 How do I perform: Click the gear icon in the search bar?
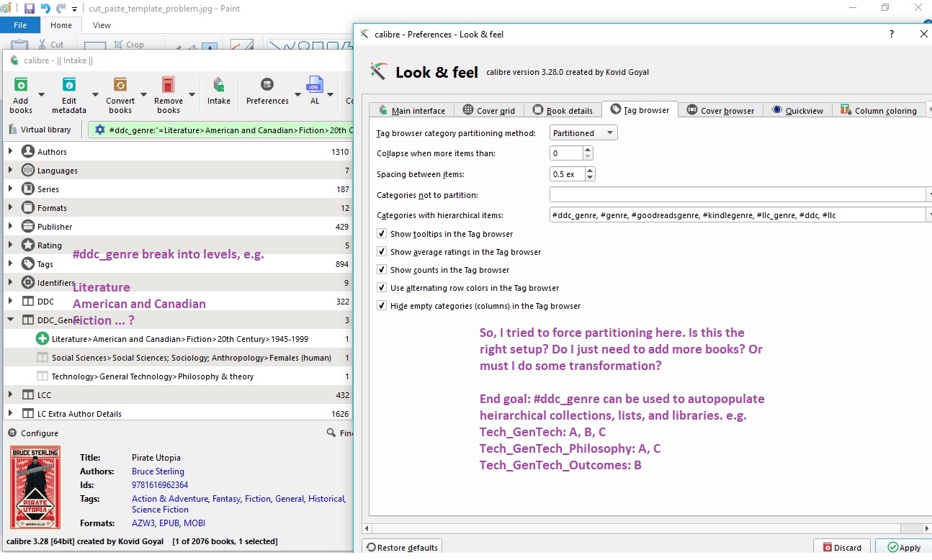(100, 130)
